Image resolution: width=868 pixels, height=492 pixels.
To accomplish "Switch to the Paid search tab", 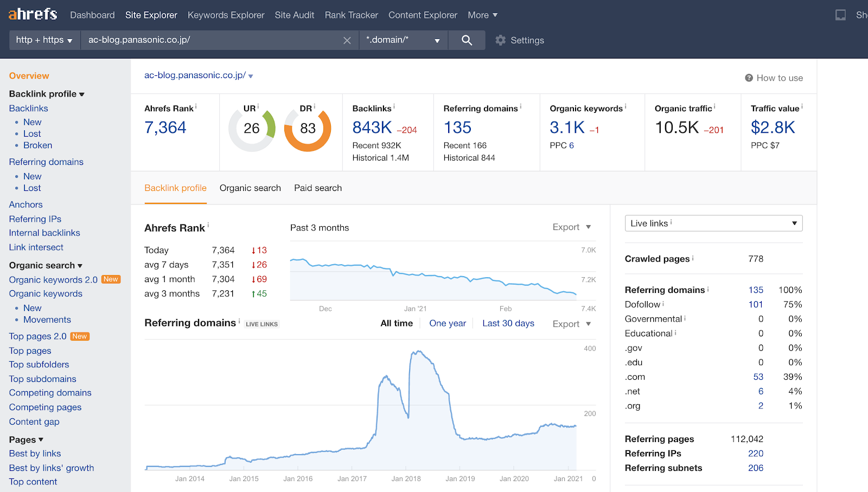I will pyautogui.click(x=318, y=188).
